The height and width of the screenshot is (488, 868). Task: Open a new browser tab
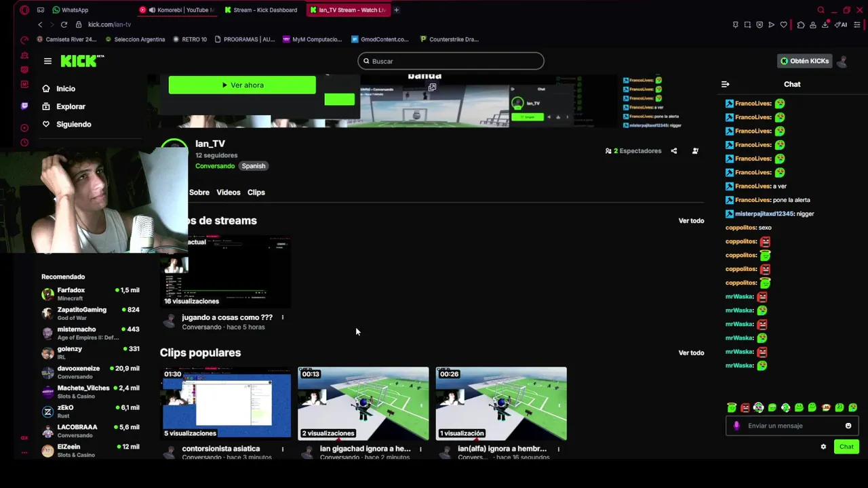(396, 10)
